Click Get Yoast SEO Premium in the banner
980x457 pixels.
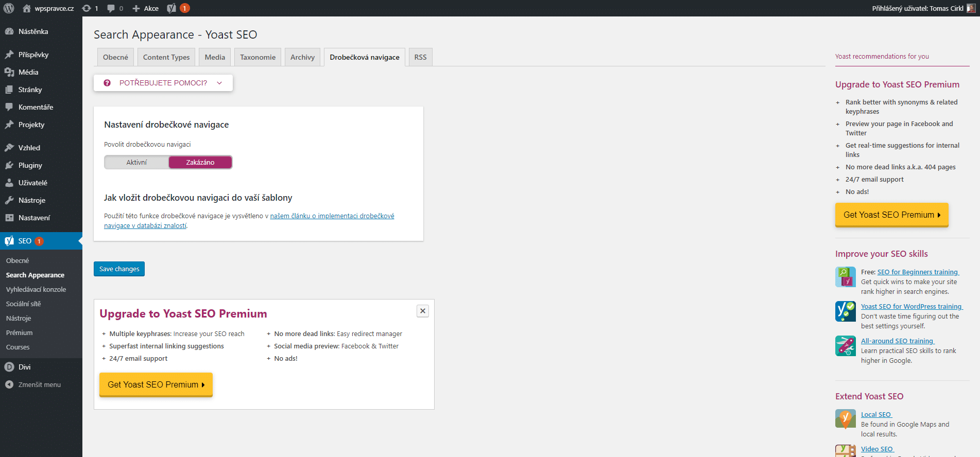point(156,384)
